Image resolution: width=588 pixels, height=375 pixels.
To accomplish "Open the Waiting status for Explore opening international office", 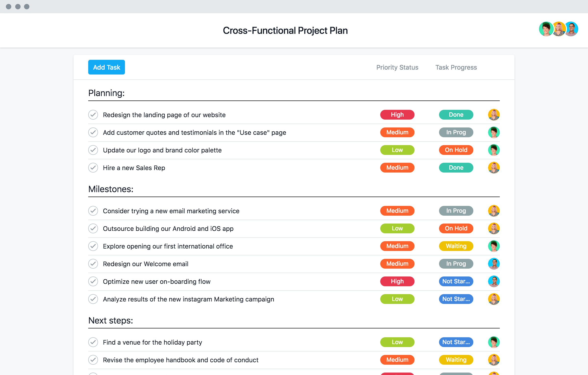I will tap(456, 246).
